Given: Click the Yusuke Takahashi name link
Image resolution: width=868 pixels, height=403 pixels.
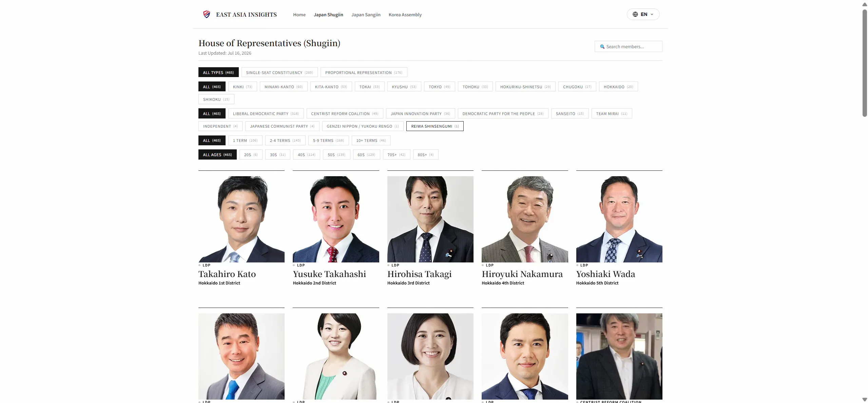Looking at the screenshot, I should pyautogui.click(x=329, y=274).
